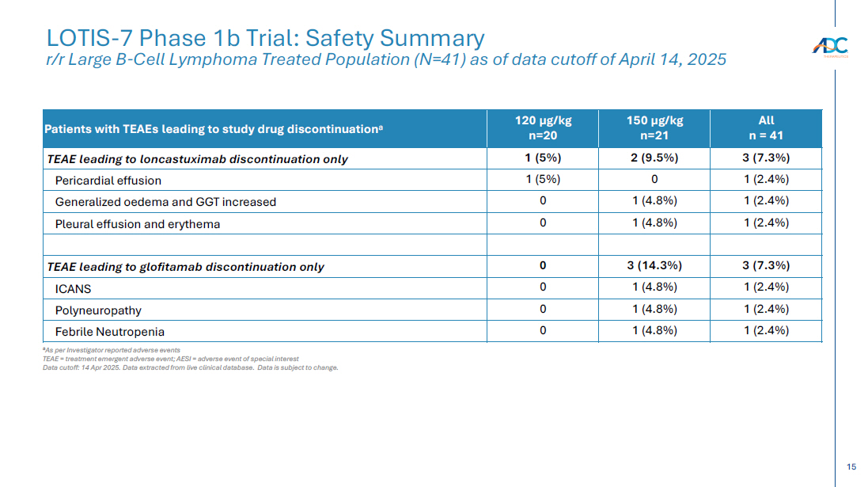The image size is (868, 487).
Task: Click the Pleural effusion and erythema label
Action: pos(138,224)
